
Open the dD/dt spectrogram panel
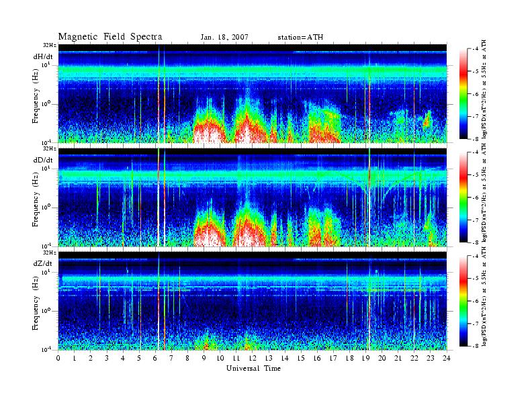[253, 197]
